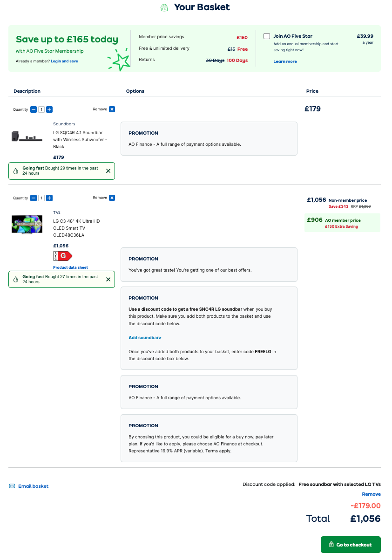Screen dimensions: 392x560
Task: Click the Learn more membership link
Action: [x=285, y=61]
